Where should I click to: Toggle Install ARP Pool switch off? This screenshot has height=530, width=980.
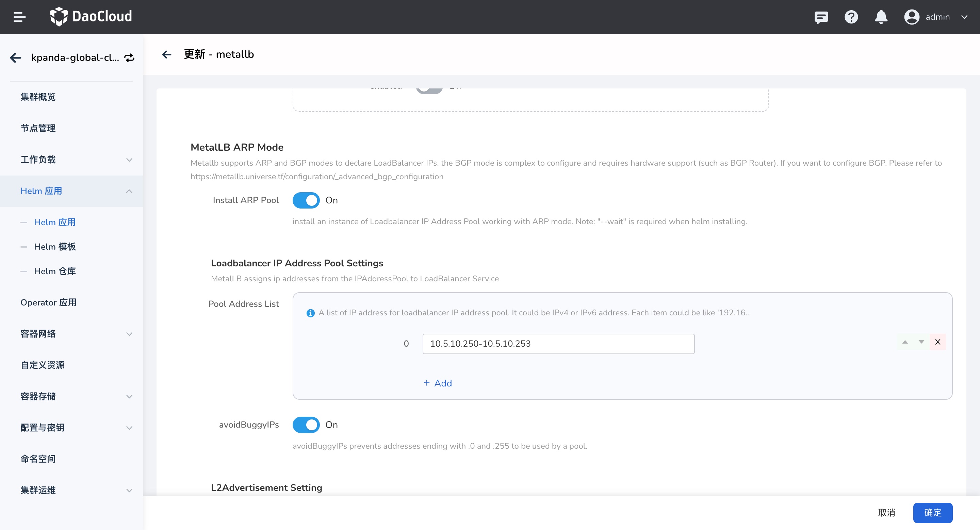tap(306, 200)
